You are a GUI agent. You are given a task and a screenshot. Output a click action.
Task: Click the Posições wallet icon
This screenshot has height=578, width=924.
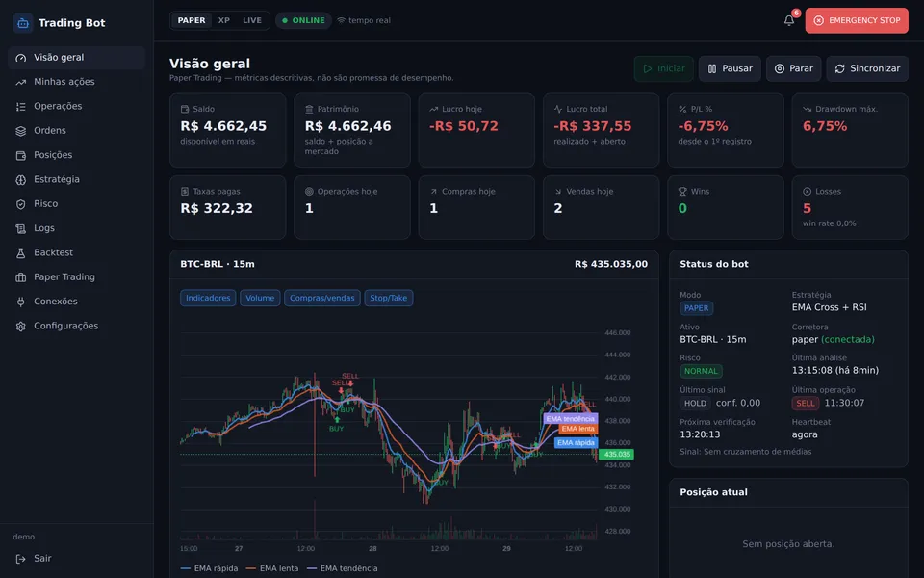tap(20, 155)
